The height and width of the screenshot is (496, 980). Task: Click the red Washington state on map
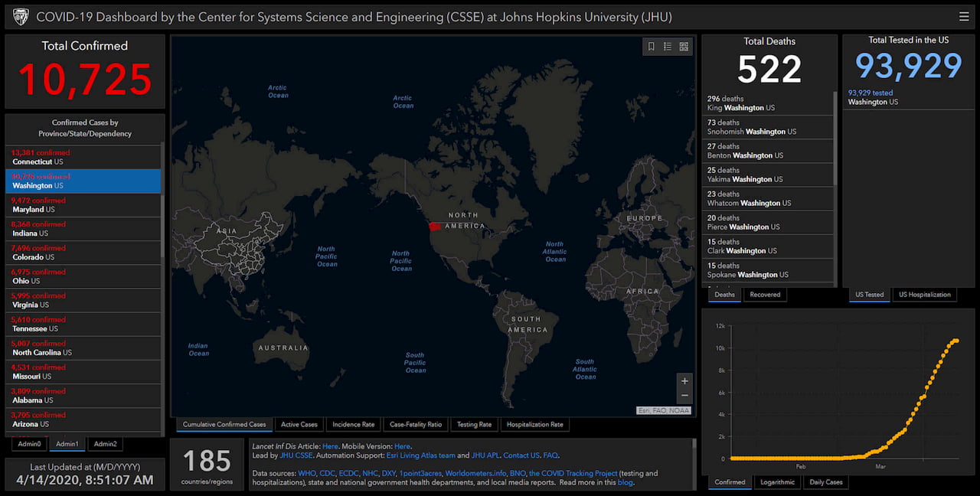(x=436, y=227)
